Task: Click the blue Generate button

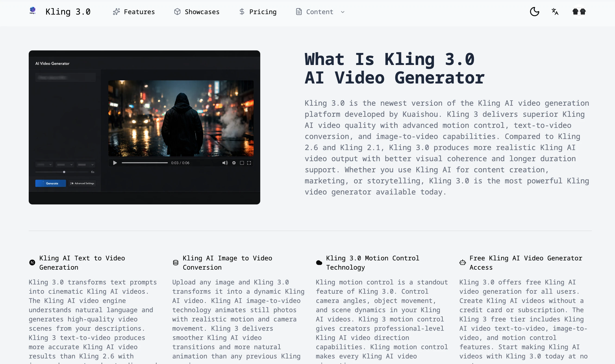Action: point(51,183)
